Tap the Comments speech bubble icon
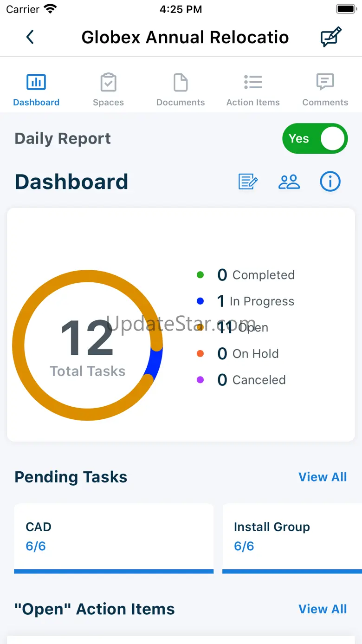The width and height of the screenshot is (362, 644). (x=325, y=83)
